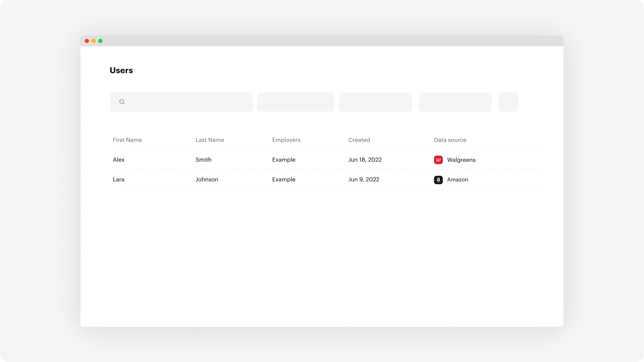644x362 pixels.
Task: Sort by Created column header
Action: tap(359, 140)
